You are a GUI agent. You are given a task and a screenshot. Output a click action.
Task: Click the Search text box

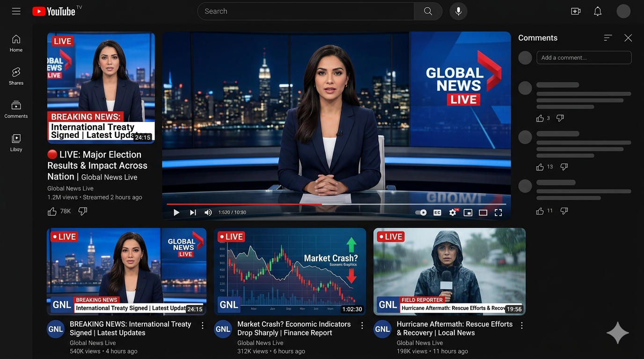306,11
